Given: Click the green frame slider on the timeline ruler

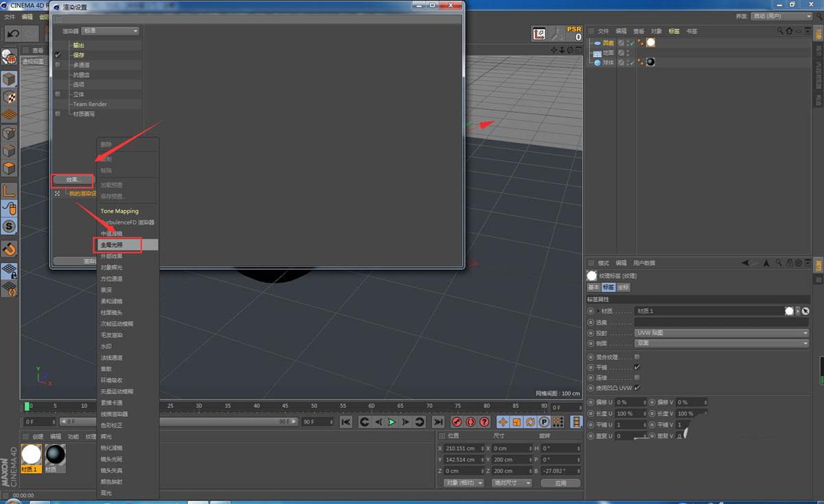Looking at the screenshot, I should [27, 406].
